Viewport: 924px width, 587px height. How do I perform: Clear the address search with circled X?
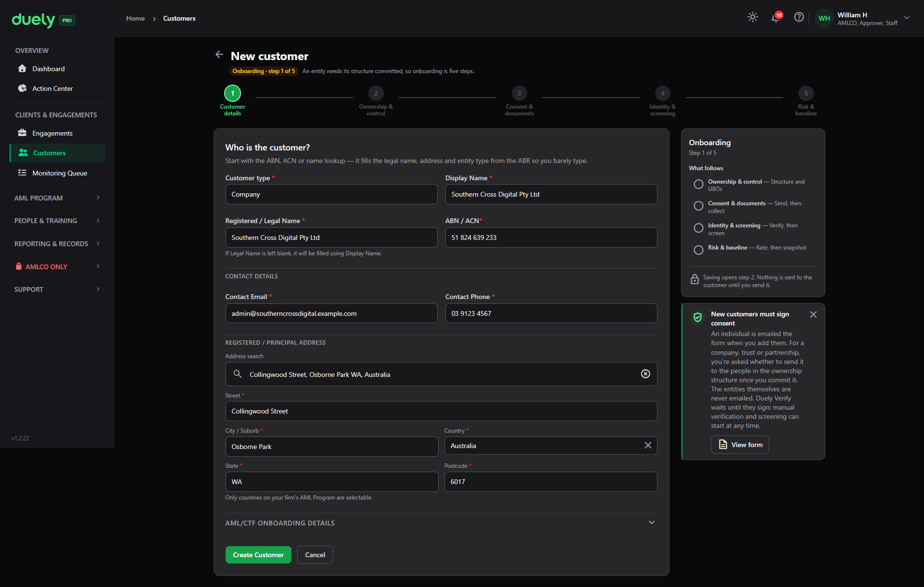[x=646, y=374]
